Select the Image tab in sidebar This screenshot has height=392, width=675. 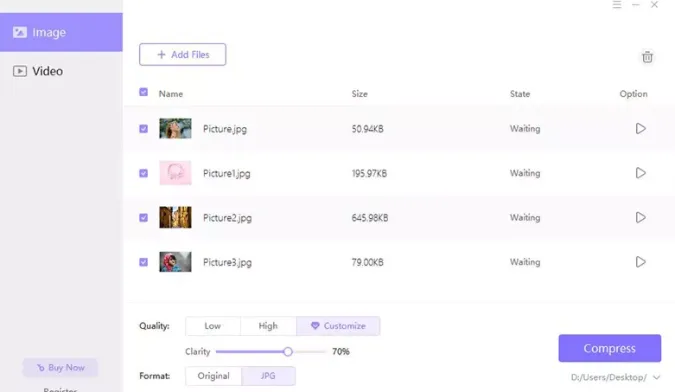[x=61, y=32]
